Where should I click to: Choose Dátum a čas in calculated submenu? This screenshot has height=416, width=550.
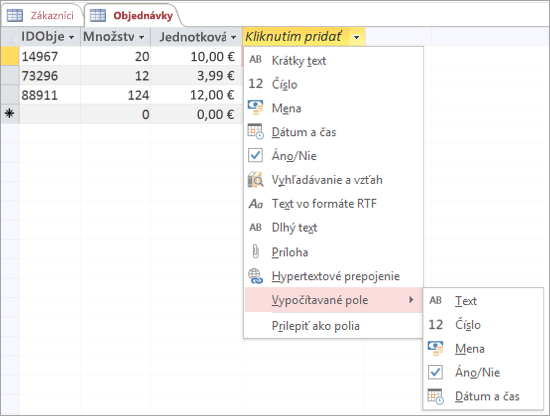pos(483,396)
